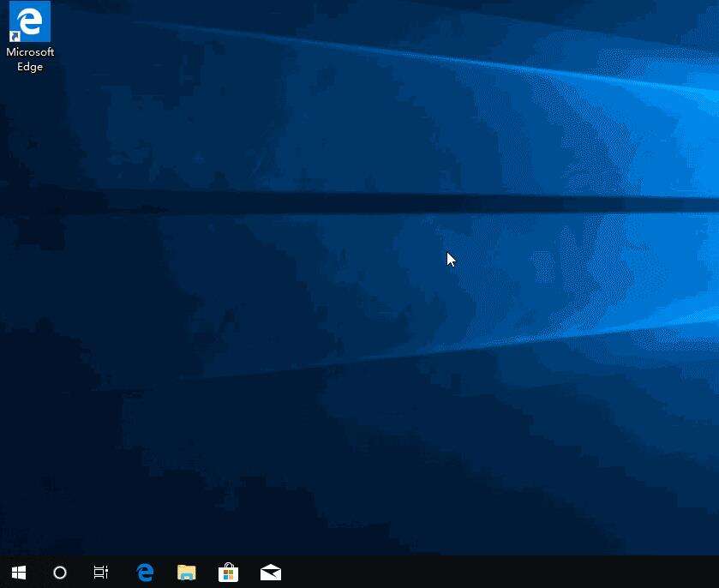Open File Explorer from the taskbar
Image resolution: width=719 pixels, height=588 pixels.
click(187, 573)
